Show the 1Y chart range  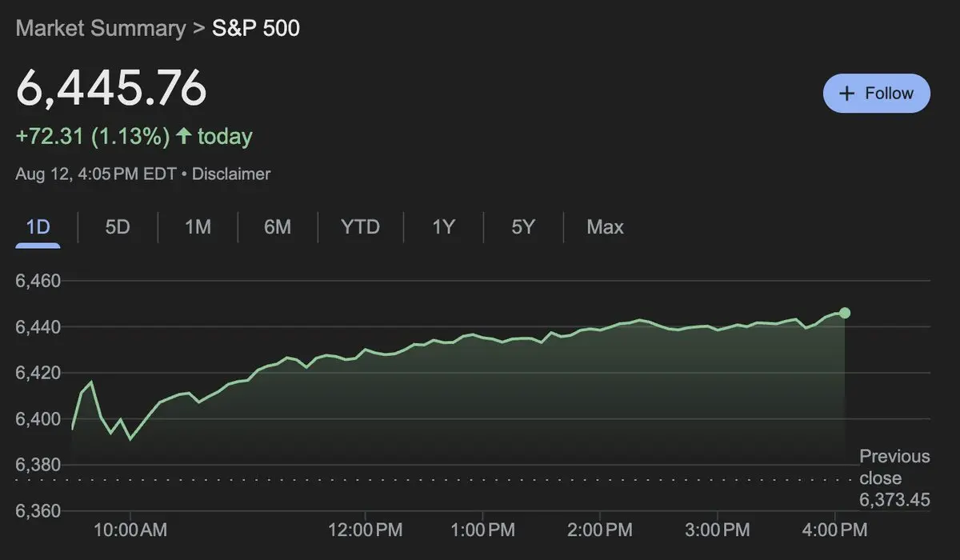coord(443,227)
